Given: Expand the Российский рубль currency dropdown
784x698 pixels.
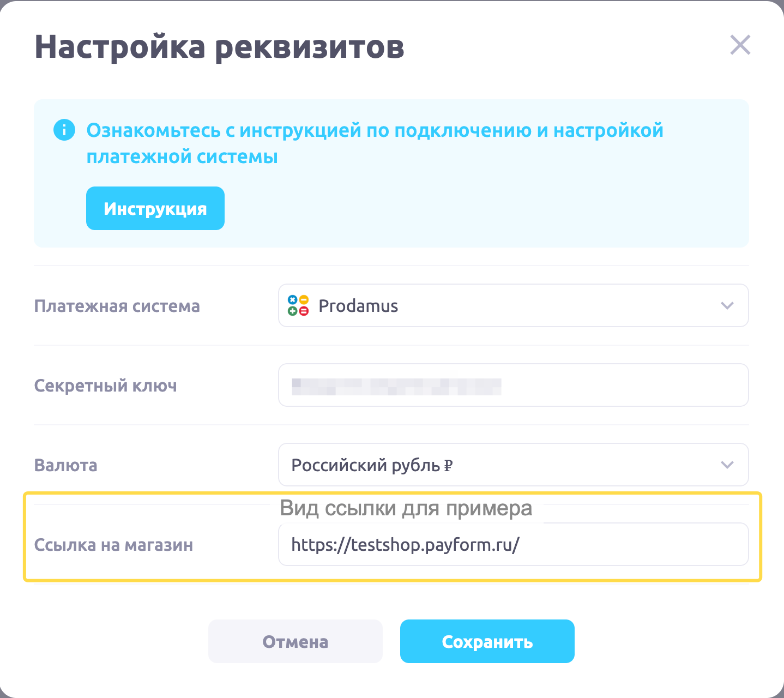Looking at the screenshot, I should pos(512,465).
